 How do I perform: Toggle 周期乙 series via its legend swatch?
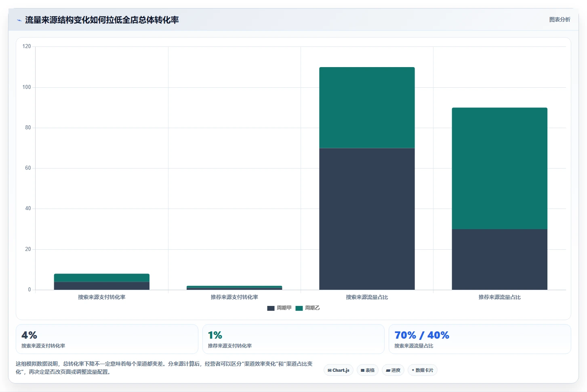click(x=299, y=308)
